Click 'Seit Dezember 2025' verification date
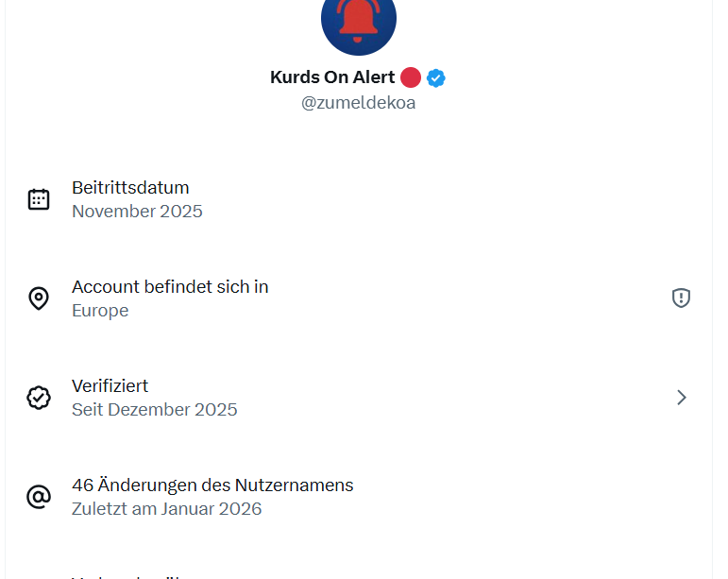Screen dimensions: 728x579 click(x=155, y=410)
